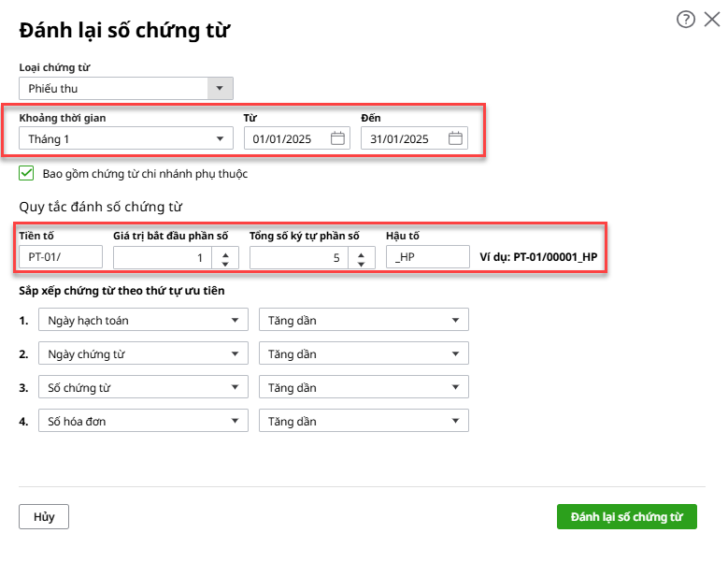Open calendar picker for Đến date
Screen dimensions: 728x562
pyautogui.click(x=455, y=139)
